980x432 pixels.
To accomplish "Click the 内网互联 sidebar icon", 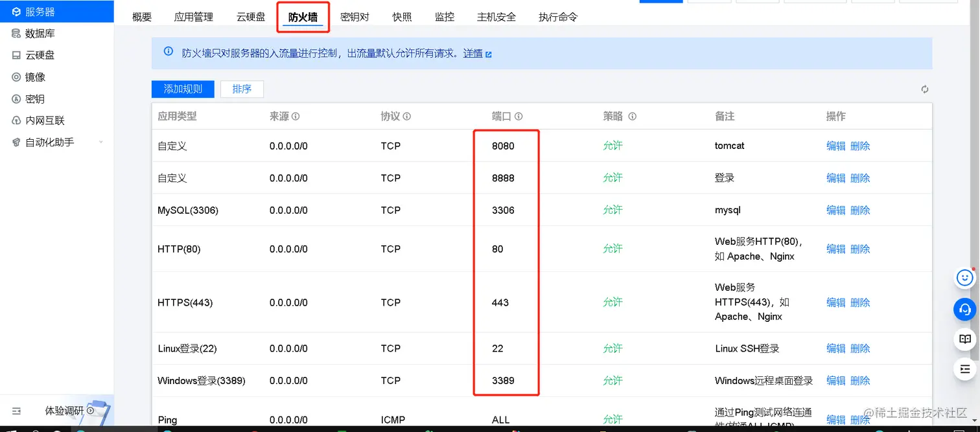I will (16, 120).
